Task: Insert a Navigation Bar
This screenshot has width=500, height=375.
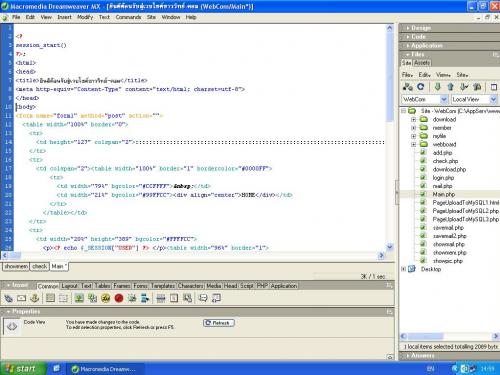Action: [x=145, y=298]
